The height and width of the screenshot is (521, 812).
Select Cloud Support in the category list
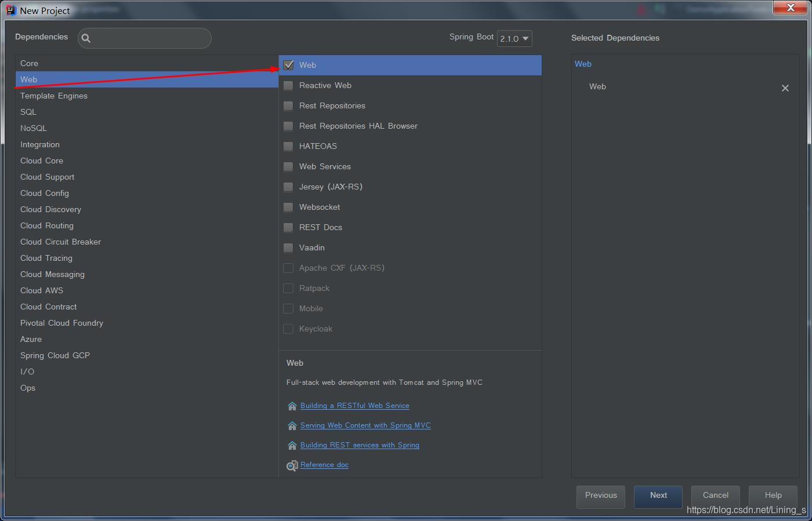coord(147,177)
